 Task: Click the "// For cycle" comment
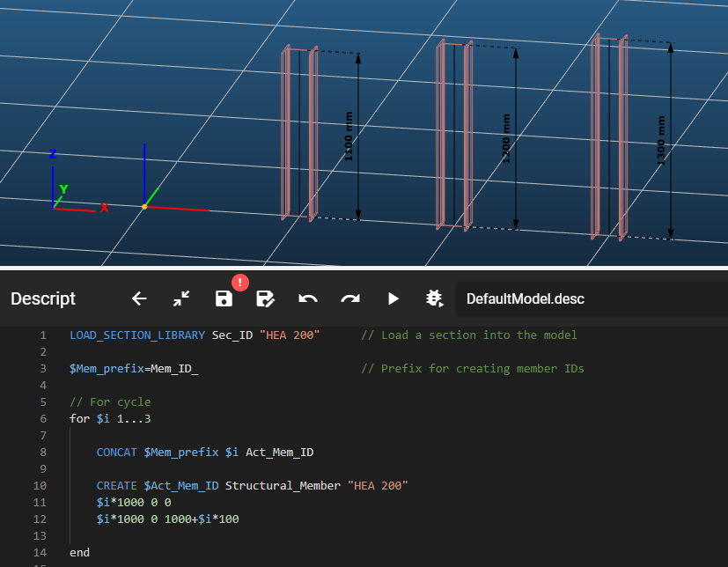(110, 402)
